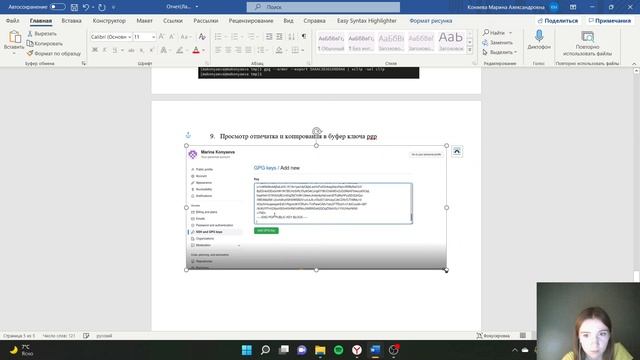This screenshot has width=640, height=360.
Task: Increase font size with the grow icon
Action: (x=162, y=37)
